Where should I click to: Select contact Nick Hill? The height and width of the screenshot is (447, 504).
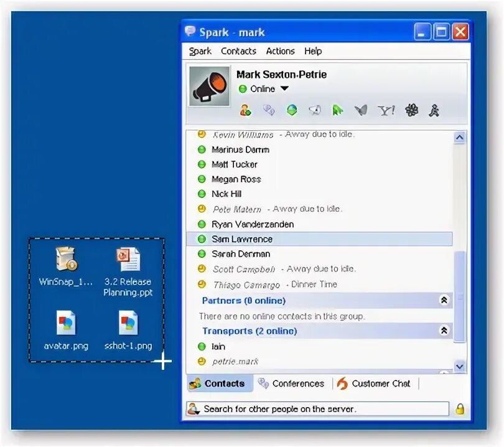click(x=319, y=194)
